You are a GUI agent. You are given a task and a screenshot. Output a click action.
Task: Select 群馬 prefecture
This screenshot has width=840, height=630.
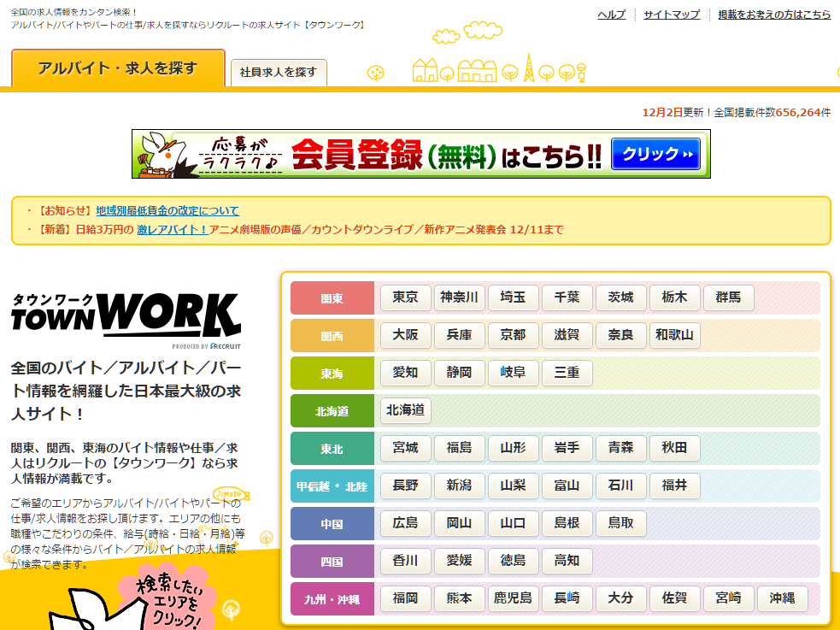pos(729,297)
